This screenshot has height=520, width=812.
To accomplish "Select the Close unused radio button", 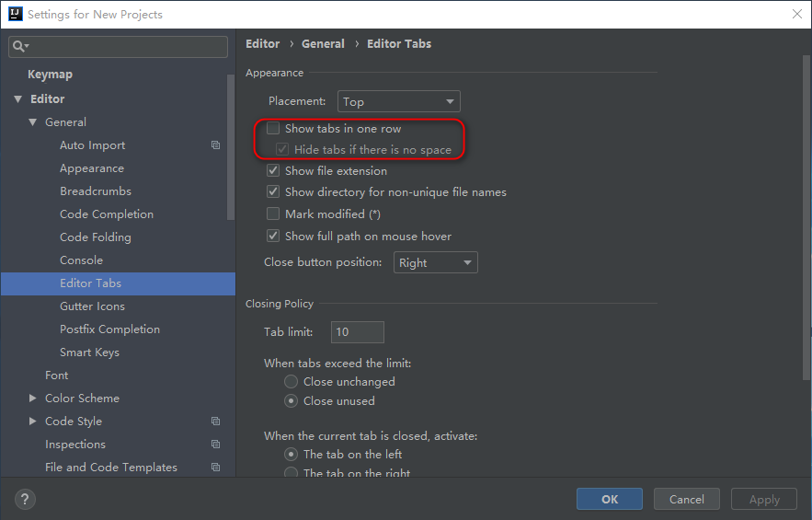I will point(291,400).
